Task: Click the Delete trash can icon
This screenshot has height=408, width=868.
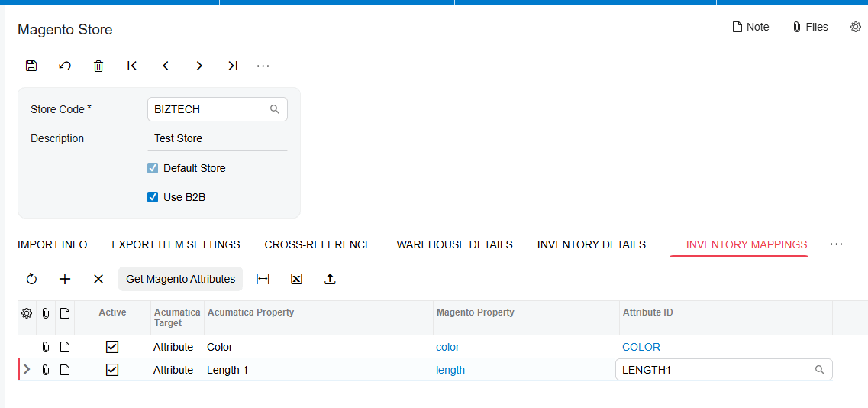Action: click(98, 66)
